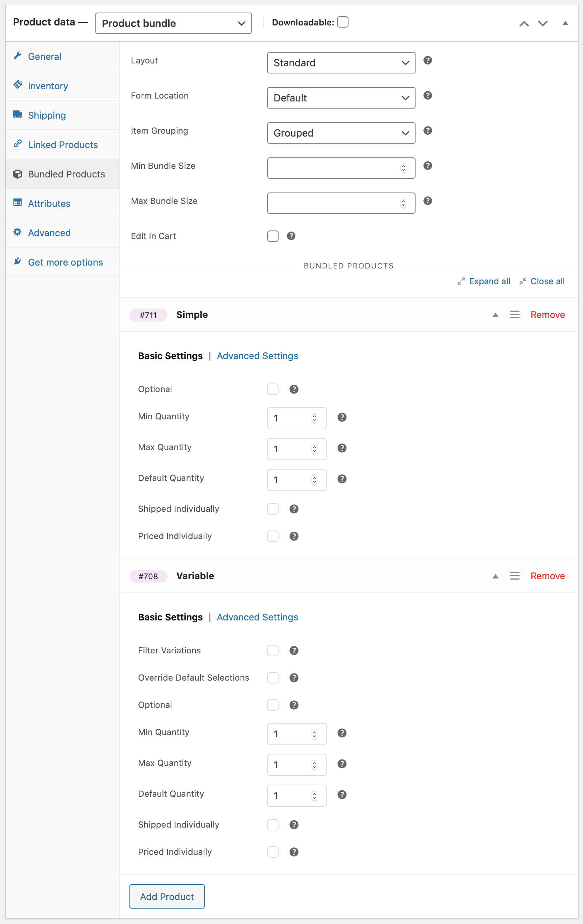Screen dimensions: 583x924
Task: Remove the Variable bundled product
Action: point(547,576)
